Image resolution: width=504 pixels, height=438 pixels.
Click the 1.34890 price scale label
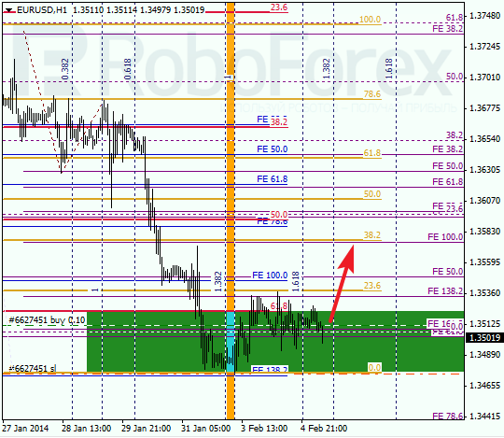[485, 355]
